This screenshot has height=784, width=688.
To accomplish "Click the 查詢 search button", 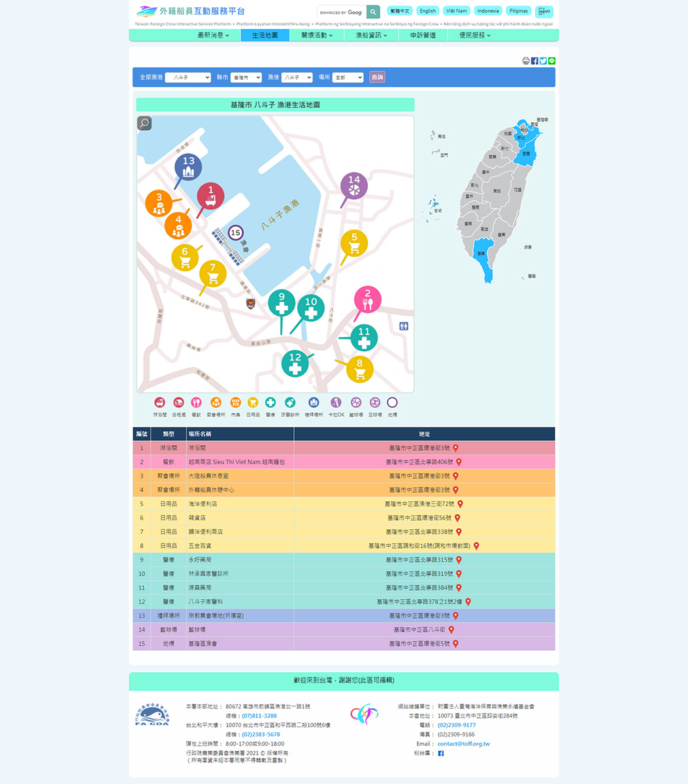I will (x=377, y=77).
